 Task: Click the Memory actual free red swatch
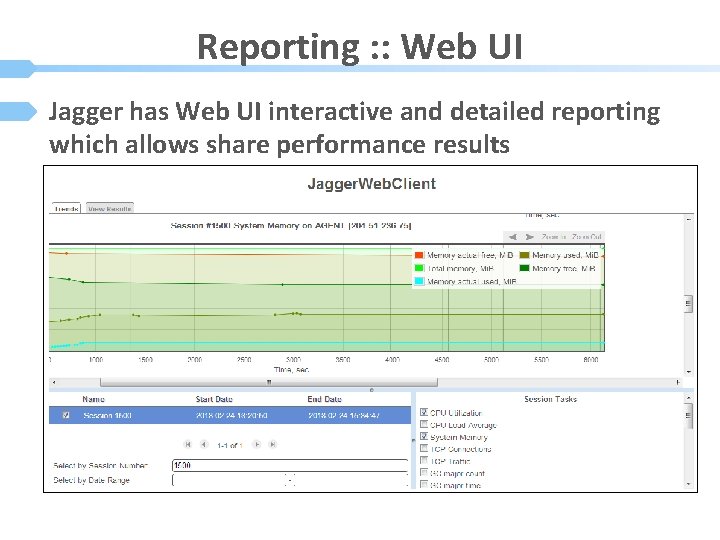coord(419,255)
